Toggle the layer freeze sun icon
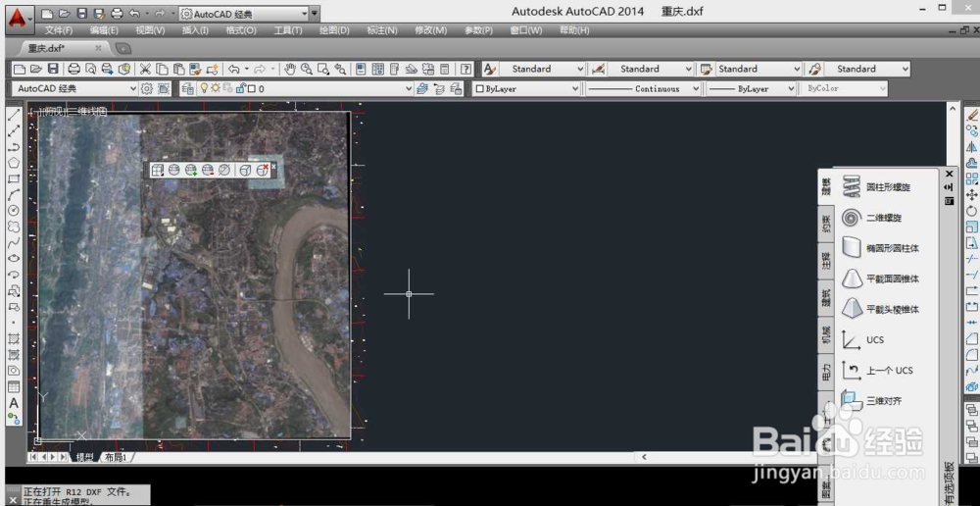The image size is (980, 506). coord(216,89)
